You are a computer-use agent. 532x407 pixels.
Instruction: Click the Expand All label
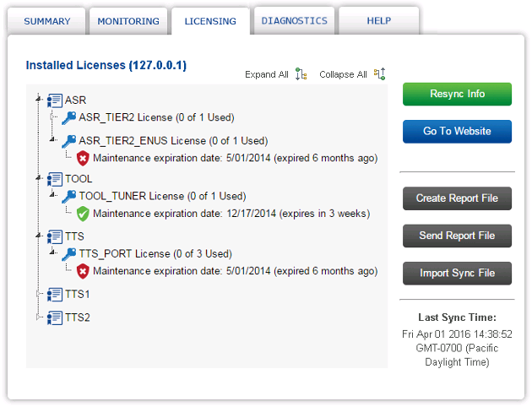[x=267, y=74]
